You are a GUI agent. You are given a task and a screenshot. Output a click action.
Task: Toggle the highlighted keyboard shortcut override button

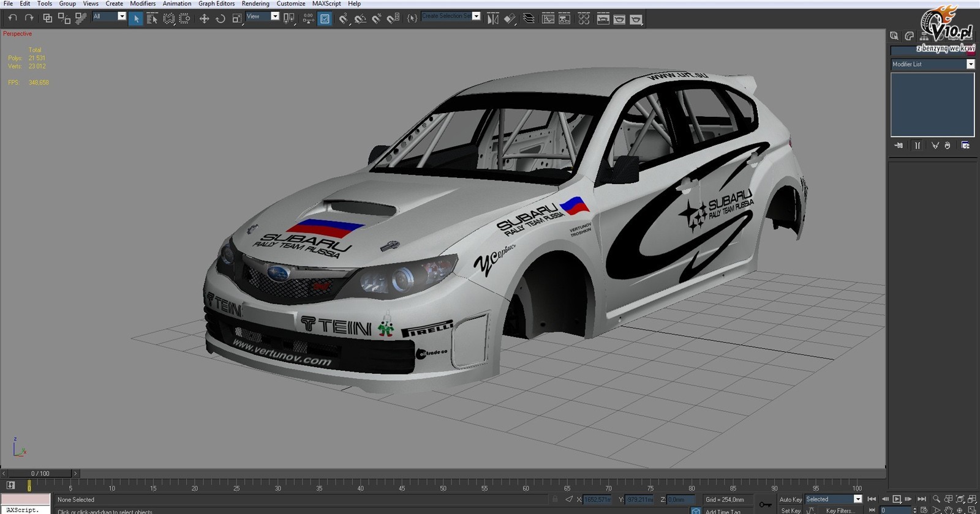325,19
